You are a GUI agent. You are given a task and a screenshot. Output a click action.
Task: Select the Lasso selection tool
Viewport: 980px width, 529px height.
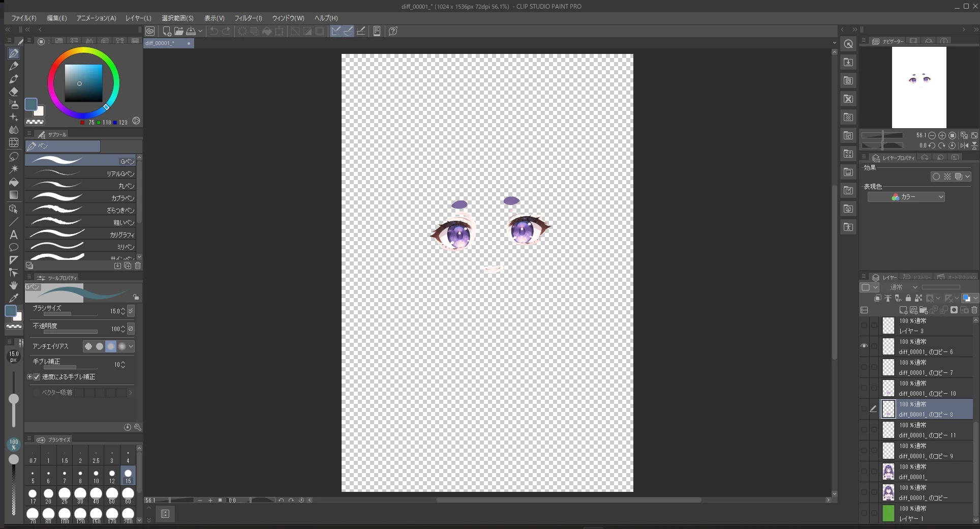point(14,156)
